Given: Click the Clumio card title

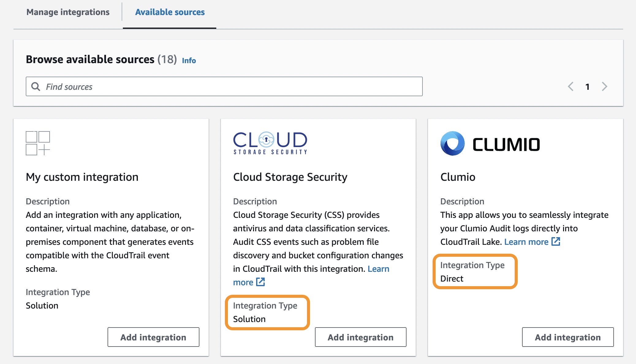Looking at the screenshot, I should click(458, 177).
